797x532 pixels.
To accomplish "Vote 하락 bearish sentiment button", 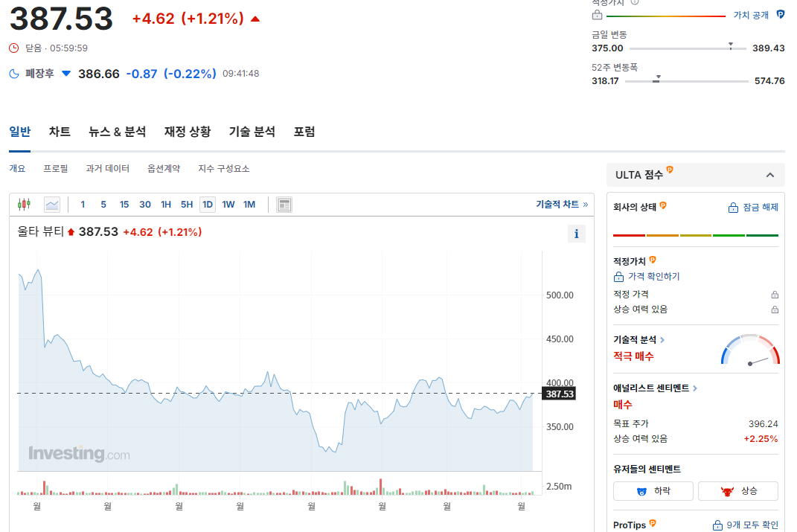I will 653,491.
